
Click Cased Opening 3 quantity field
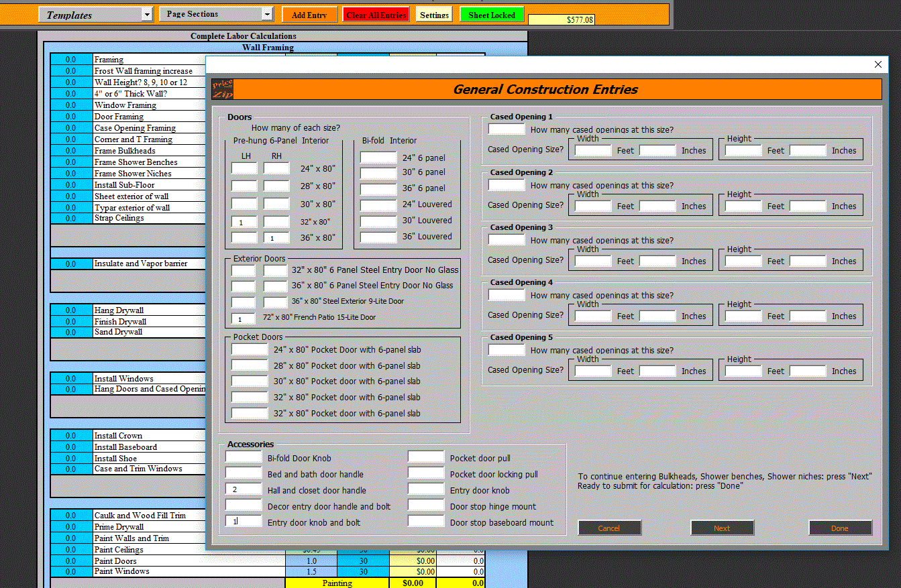[x=507, y=239]
